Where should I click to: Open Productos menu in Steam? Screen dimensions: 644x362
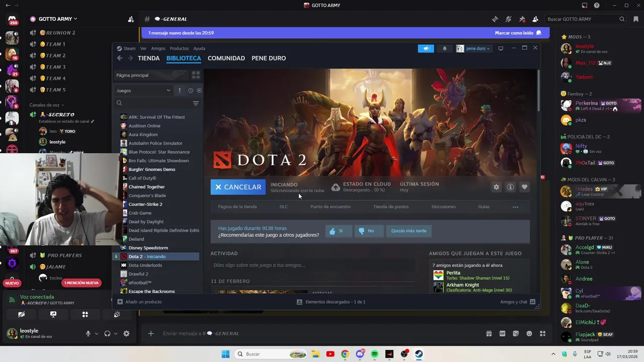[179, 49]
